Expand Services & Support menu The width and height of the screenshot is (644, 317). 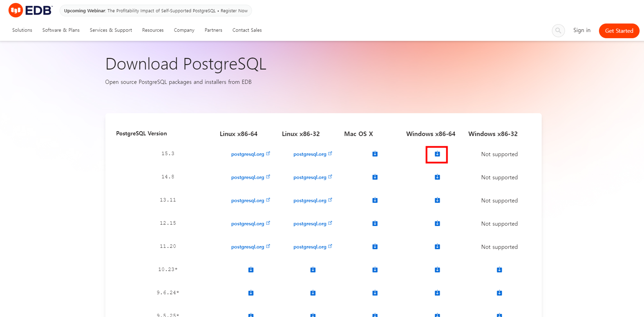coord(111,30)
